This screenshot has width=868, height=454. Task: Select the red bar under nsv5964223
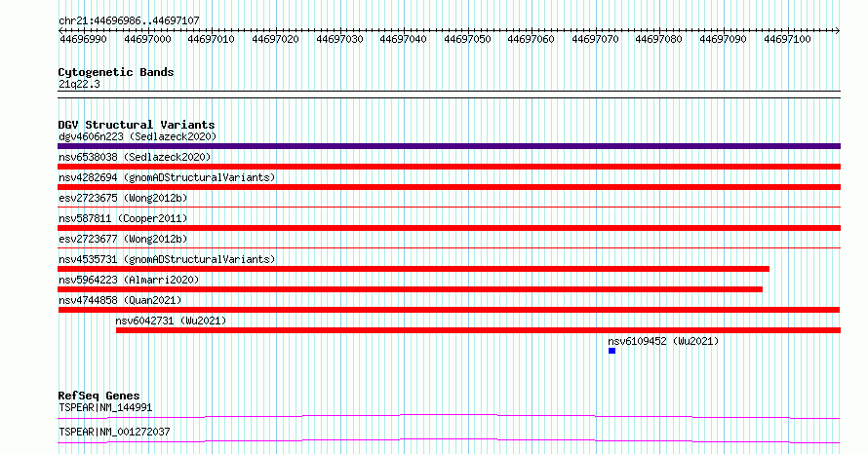pos(411,289)
